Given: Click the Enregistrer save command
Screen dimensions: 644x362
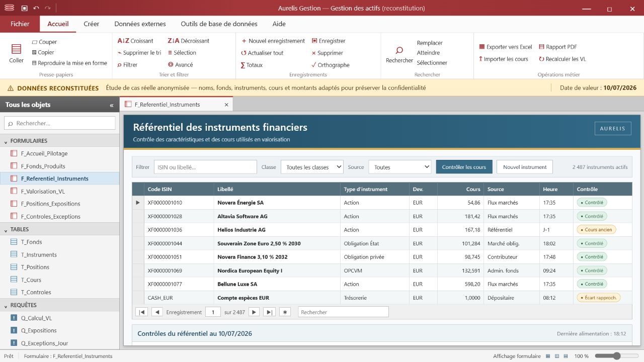Looking at the screenshot, I should (x=329, y=41).
